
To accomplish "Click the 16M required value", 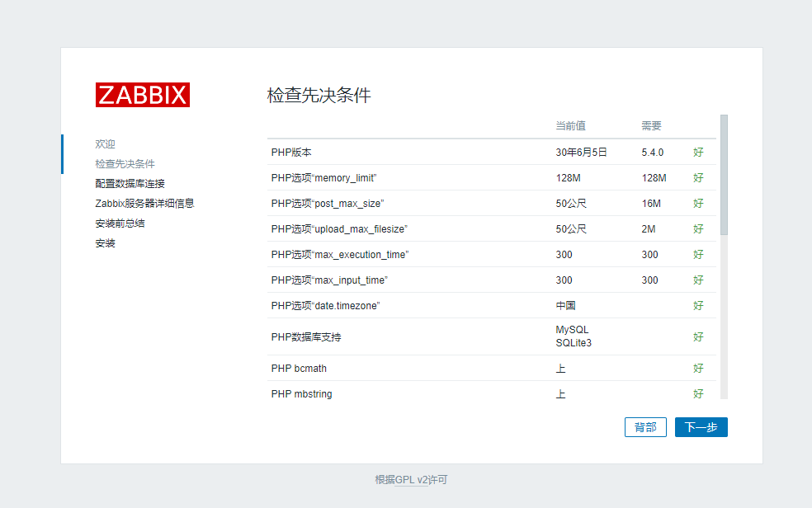I will pos(651,204).
